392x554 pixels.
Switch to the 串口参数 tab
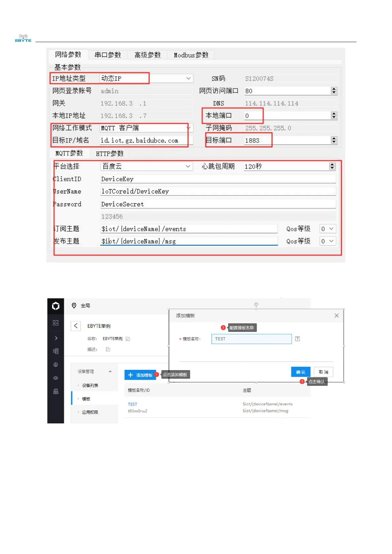pyautogui.click(x=108, y=55)
